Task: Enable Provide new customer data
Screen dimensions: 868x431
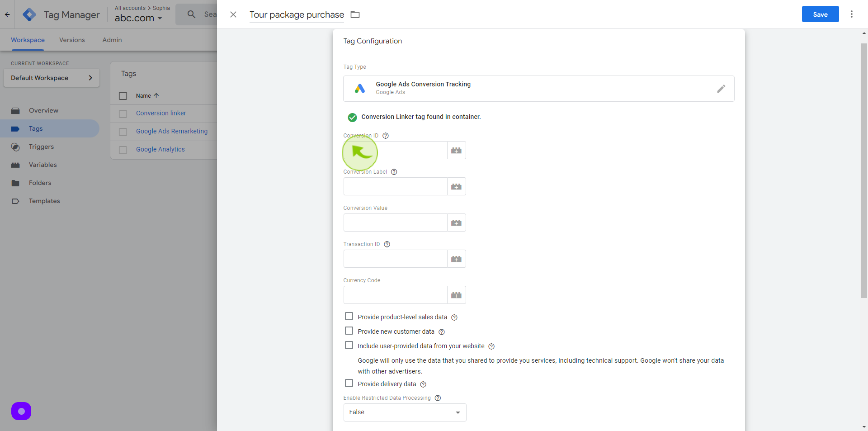Action: (349, 331)
